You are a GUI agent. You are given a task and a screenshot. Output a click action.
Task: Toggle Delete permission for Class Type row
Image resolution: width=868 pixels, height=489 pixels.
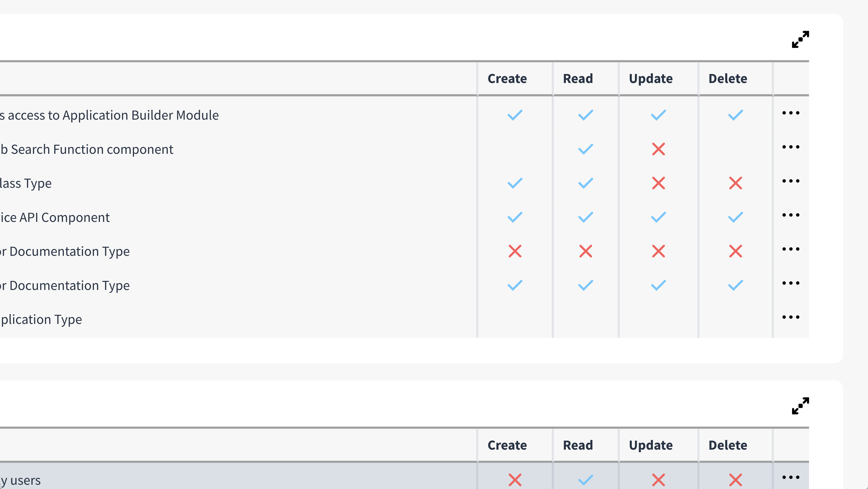pyautogui.click(x=735, y=183)
